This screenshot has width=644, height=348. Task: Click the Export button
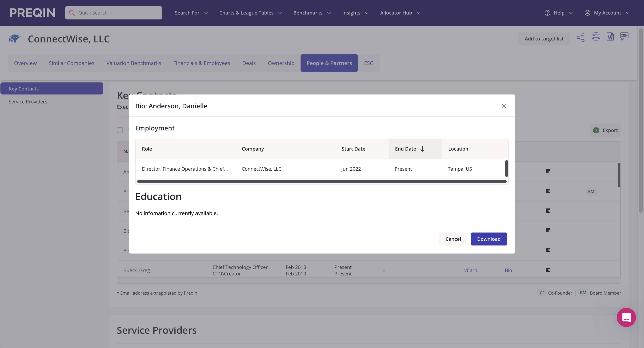(x=606, y=130)
